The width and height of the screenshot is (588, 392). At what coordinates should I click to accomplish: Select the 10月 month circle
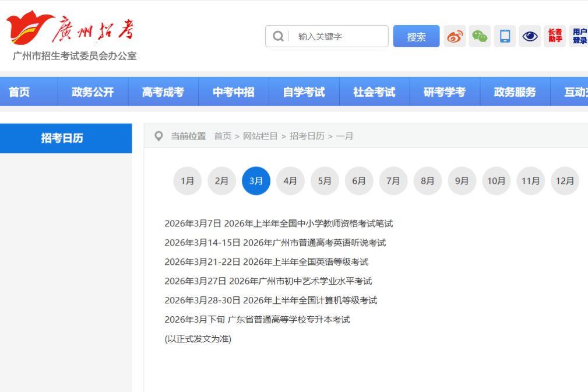496,181
